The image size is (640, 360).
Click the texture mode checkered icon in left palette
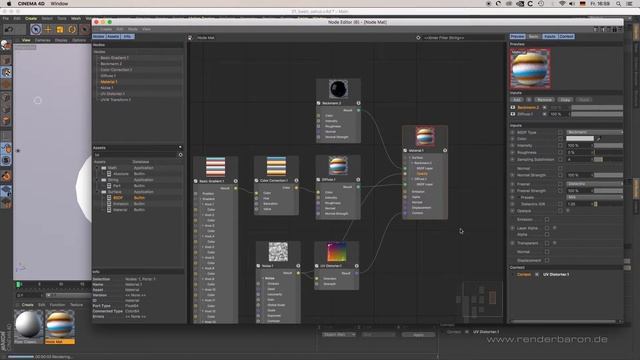(6, 72)
